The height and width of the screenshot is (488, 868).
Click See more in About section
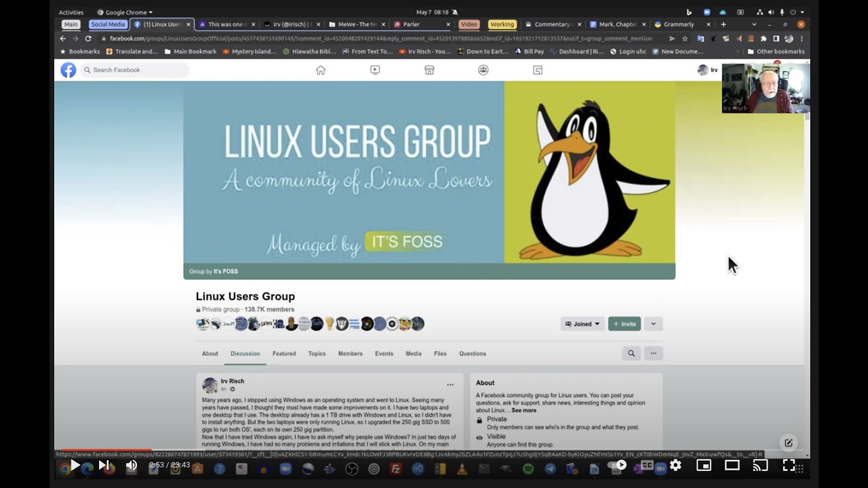(x=524, y=410)
